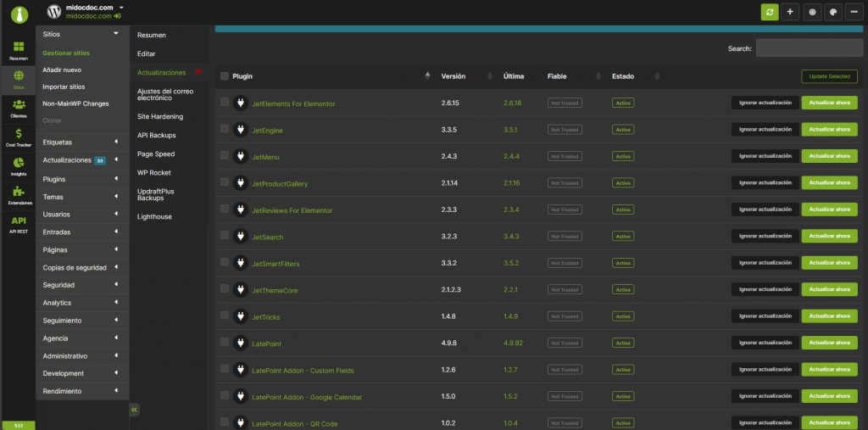Click the Update Selected button
This screenshot has width=868, height=430.
829,76
